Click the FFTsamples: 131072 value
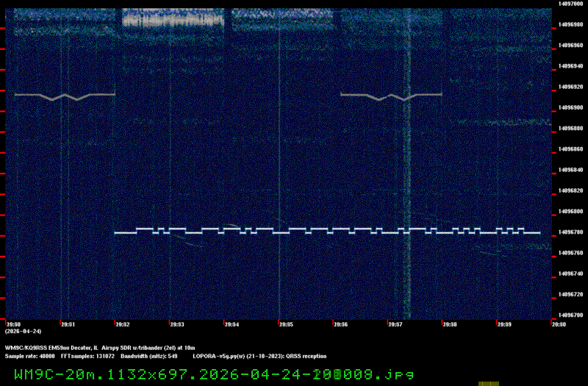The image size is (588, 386). click(x=87, y=357)
